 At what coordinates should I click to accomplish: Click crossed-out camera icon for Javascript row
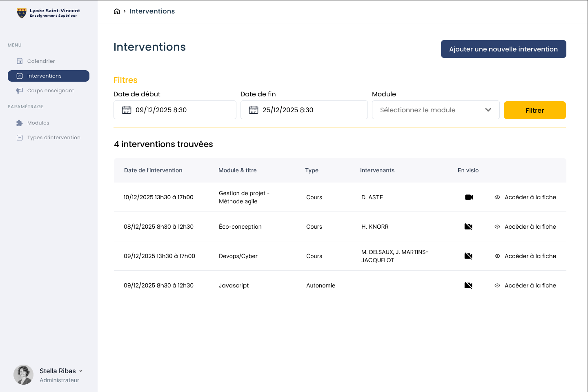pyautogui.click(x=468, y=285)
